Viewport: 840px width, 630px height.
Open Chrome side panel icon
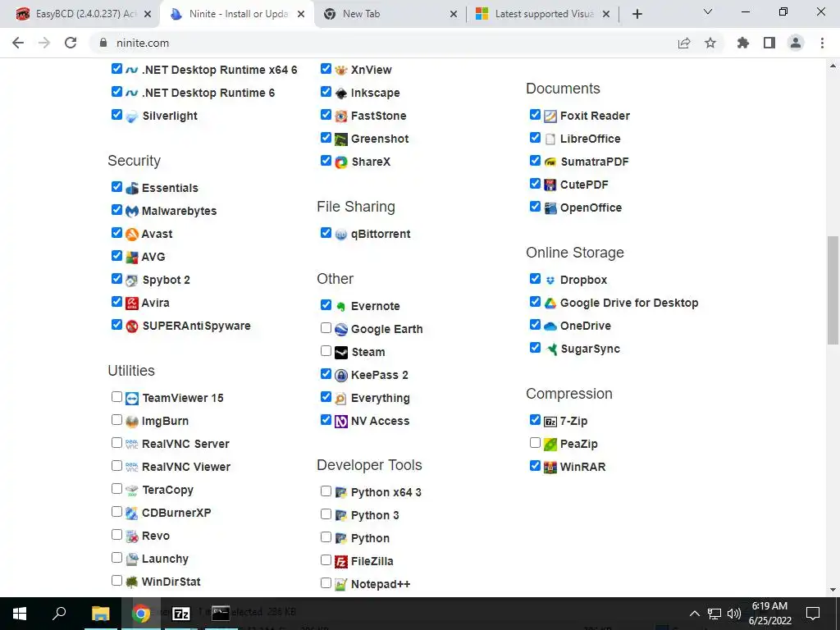(769, 43)
